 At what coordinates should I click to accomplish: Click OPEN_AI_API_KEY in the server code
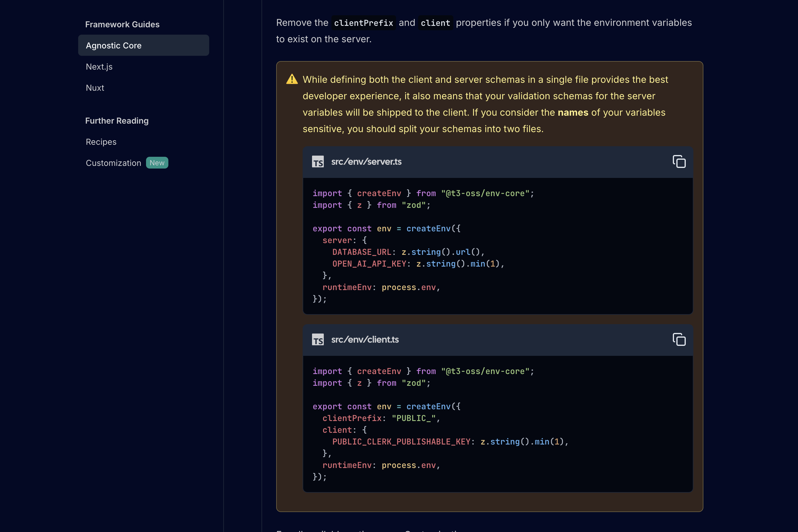369,264
